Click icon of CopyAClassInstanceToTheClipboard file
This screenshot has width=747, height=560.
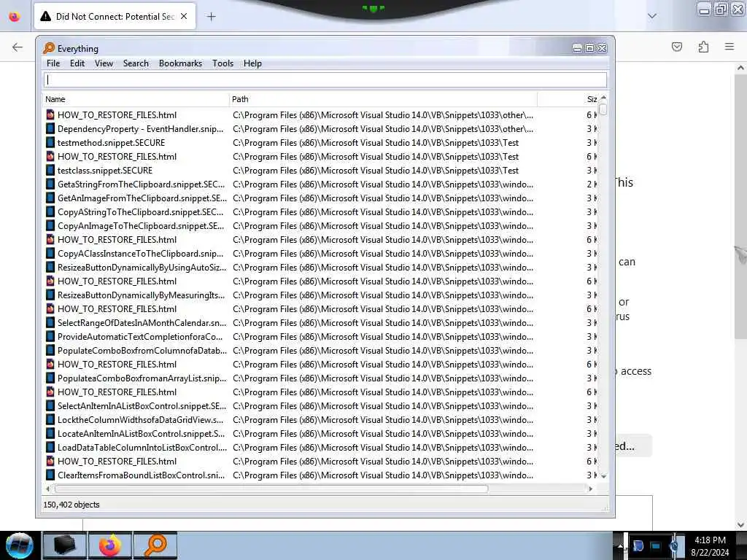(50, 253)
